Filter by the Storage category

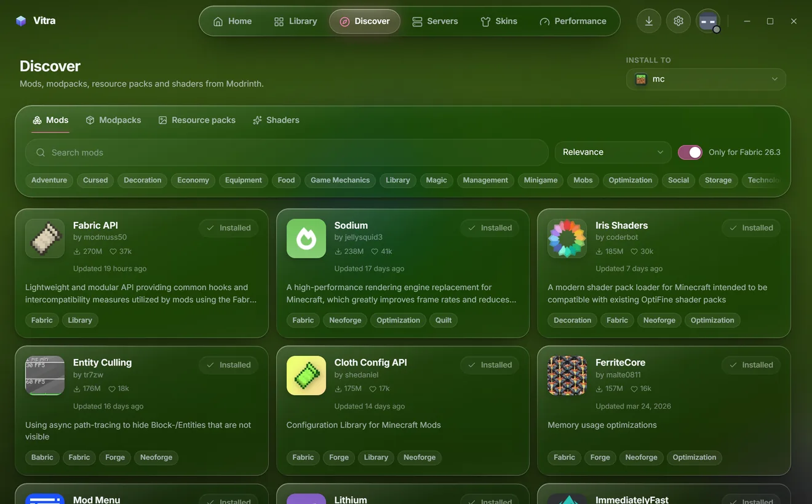(718, 180)
